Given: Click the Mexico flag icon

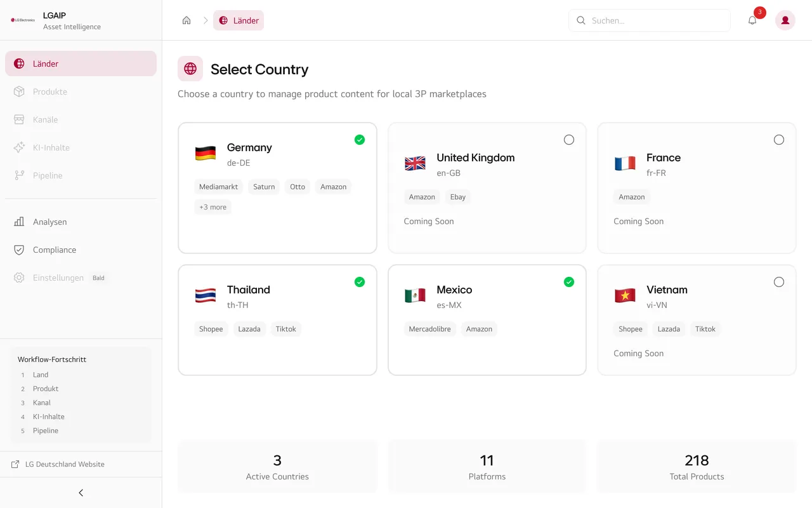Looking at the screenshot, I should coord(415,296).
